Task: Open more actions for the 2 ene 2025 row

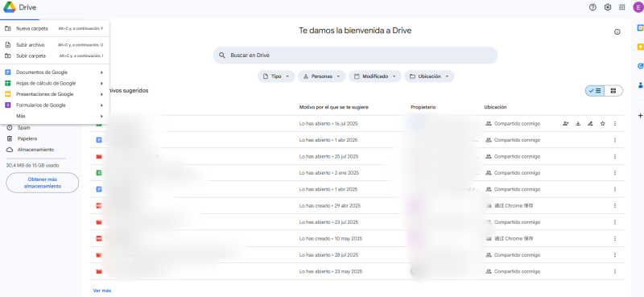Action: [x=615, y=172]
